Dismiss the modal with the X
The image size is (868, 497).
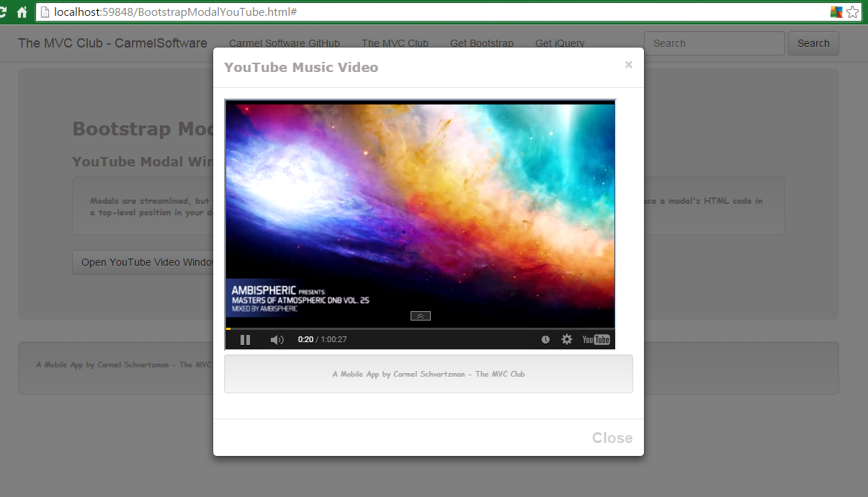point(628,65)
